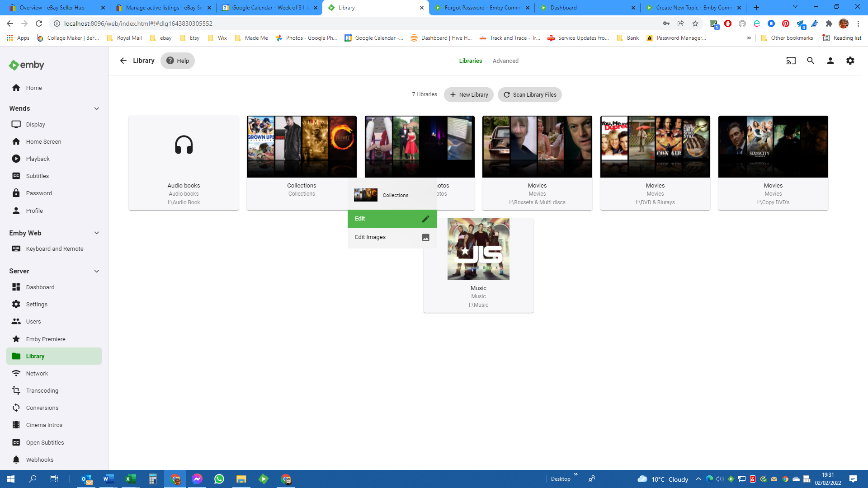Collapse the Wends section
The image size is (868, 488).
pos(96,108)
